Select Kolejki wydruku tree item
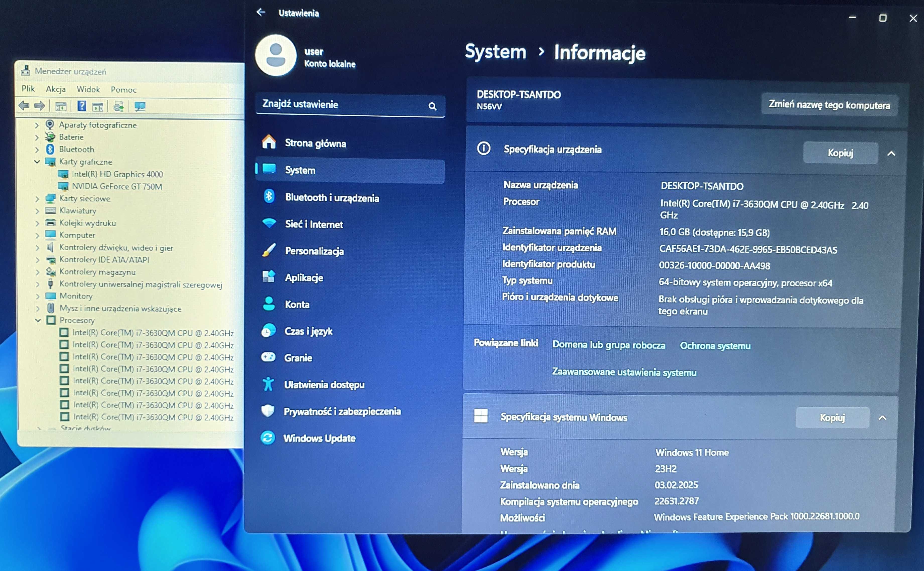Image resolution: width=924 pixels, height=571 pixels. [87, 223]
